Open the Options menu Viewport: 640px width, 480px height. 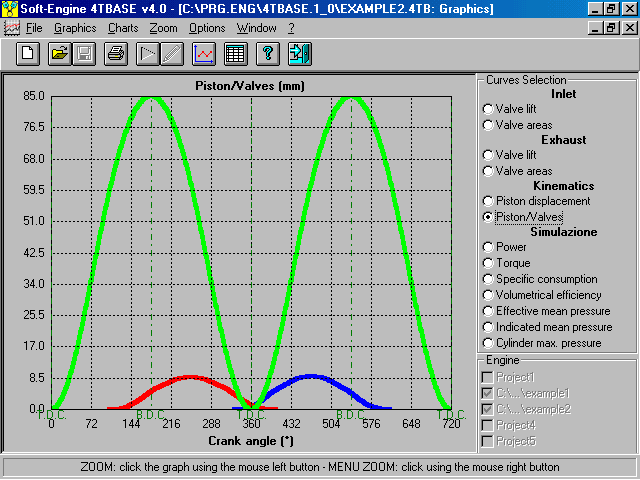tap(207, 28)
